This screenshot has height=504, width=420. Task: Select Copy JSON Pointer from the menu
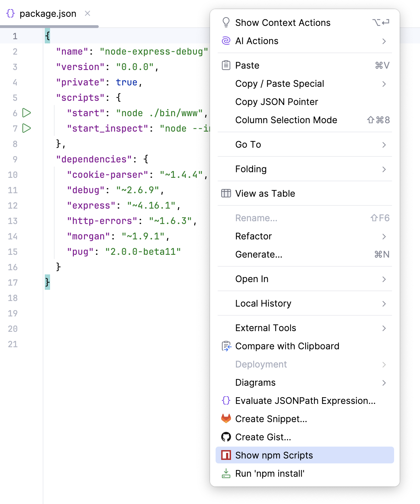[276, 102]
